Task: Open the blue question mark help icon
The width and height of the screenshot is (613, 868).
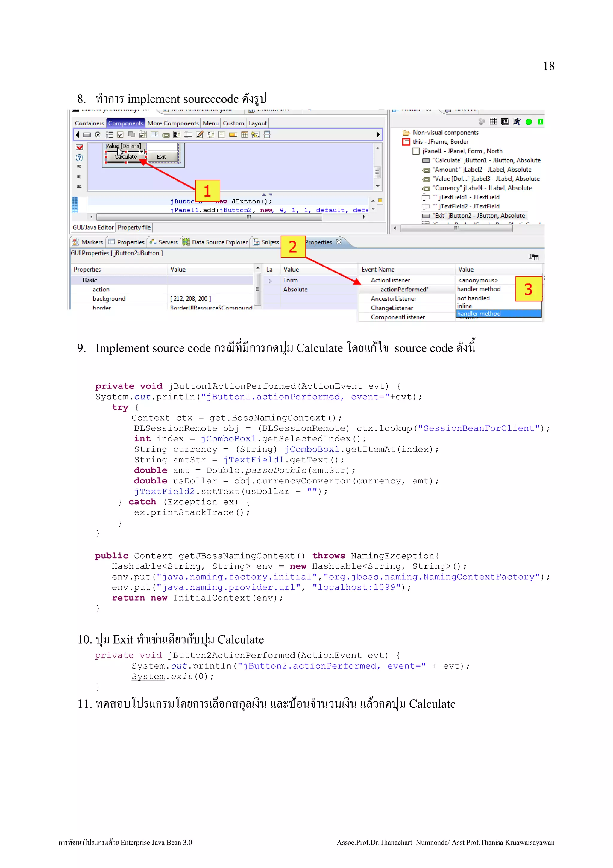Action: [79, 158]
